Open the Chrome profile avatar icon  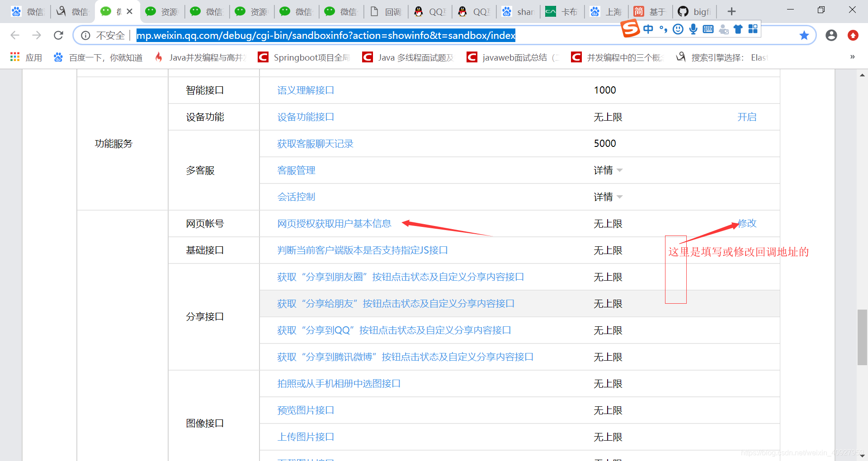831,35
